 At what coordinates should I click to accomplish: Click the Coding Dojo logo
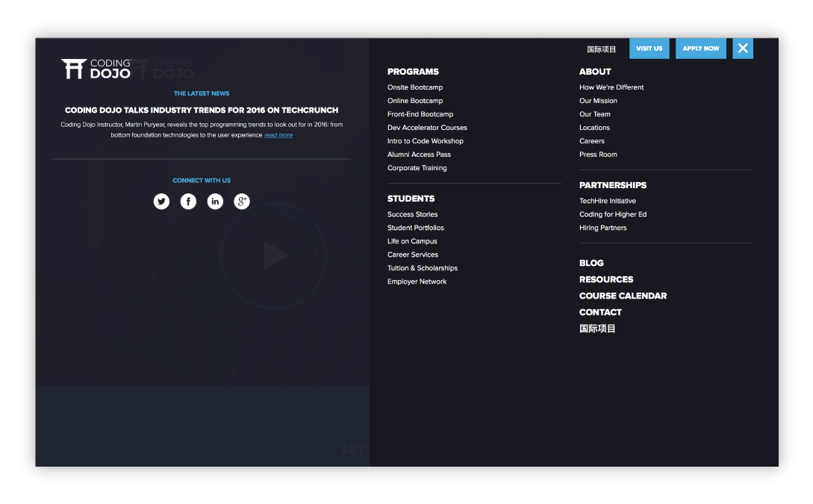(96, 69)
